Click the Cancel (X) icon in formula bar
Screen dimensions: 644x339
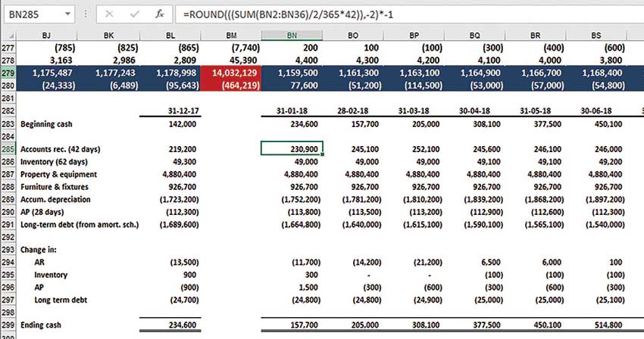click(x=111, y=13)
